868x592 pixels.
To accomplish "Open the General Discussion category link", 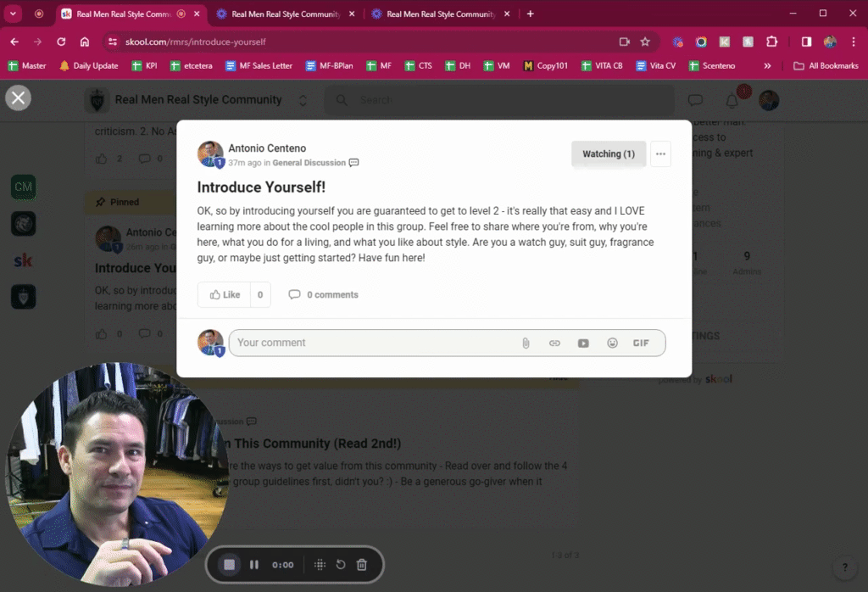I will 309,163.
